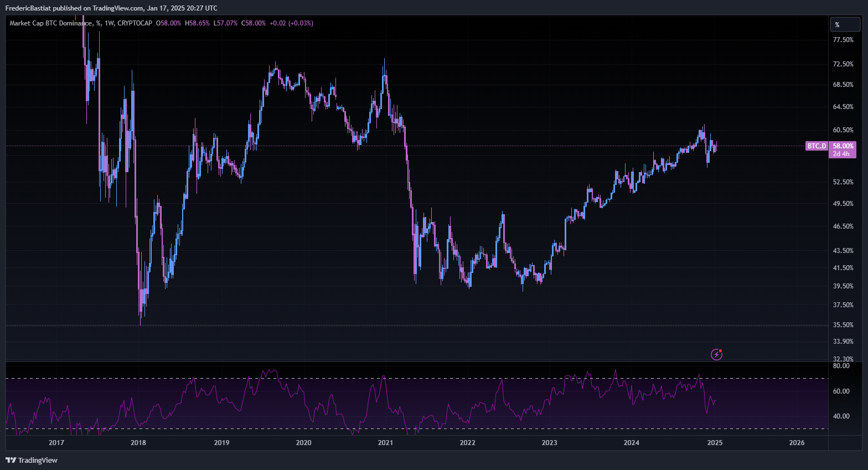The image size is (868, 470).
Task: Click the FredericBastiat author name
Action: 28,8
